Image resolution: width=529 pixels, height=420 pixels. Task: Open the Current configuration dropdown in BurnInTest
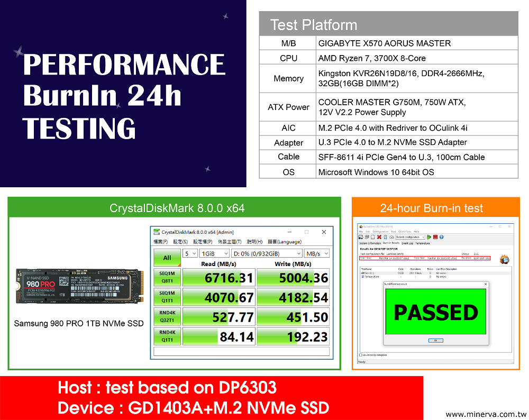(411, 237)
